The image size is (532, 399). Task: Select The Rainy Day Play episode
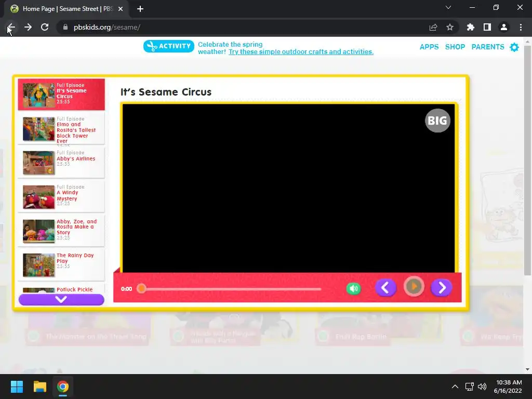[61, 264]
